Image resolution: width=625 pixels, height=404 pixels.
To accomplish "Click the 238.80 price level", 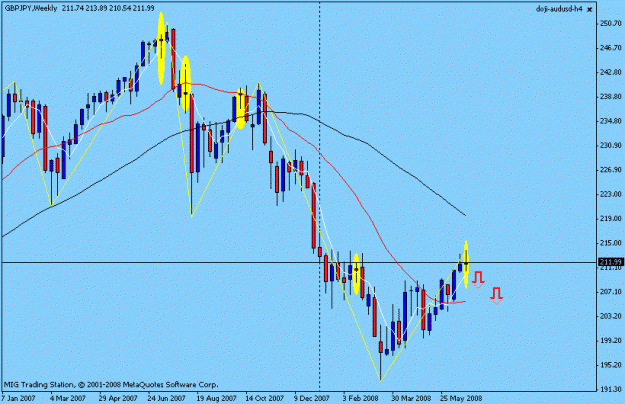I will tap(611, 96).
